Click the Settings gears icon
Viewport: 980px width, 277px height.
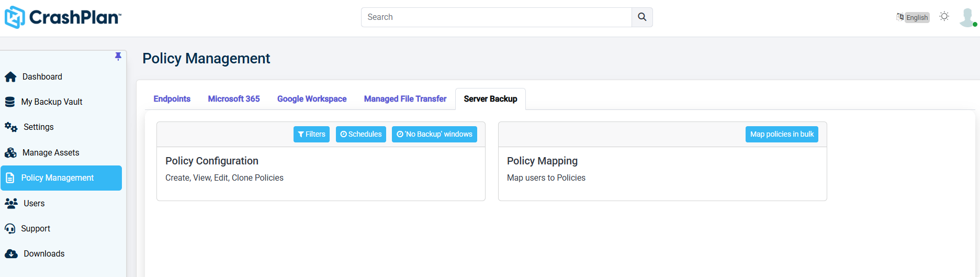click(x=11, y=127)
